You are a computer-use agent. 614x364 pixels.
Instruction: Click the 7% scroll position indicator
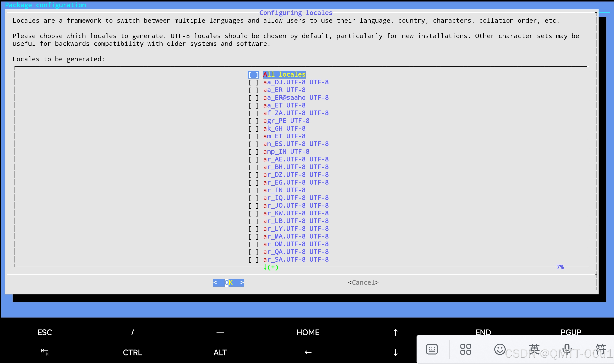pos(560,267)
